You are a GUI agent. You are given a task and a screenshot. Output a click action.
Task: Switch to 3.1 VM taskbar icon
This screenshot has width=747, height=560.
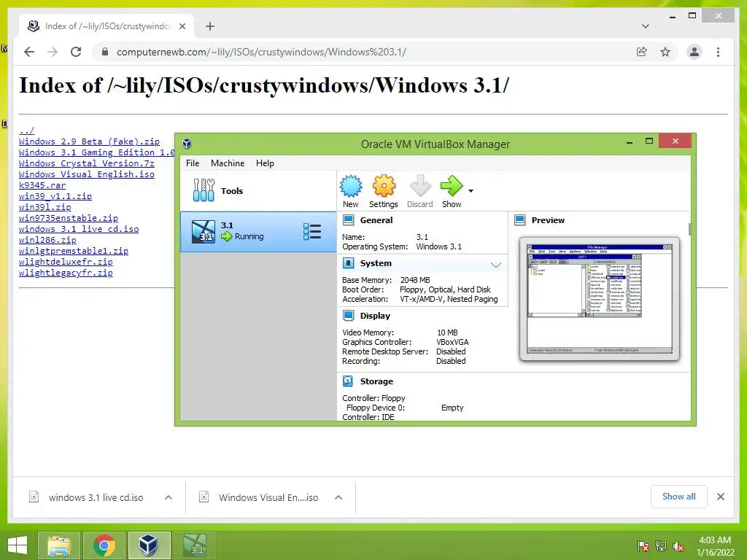[195, 545]
